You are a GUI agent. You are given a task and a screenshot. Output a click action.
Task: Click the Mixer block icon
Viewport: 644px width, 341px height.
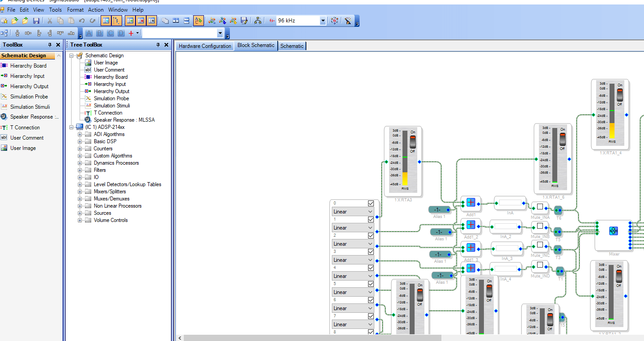(x=613, y=230)
